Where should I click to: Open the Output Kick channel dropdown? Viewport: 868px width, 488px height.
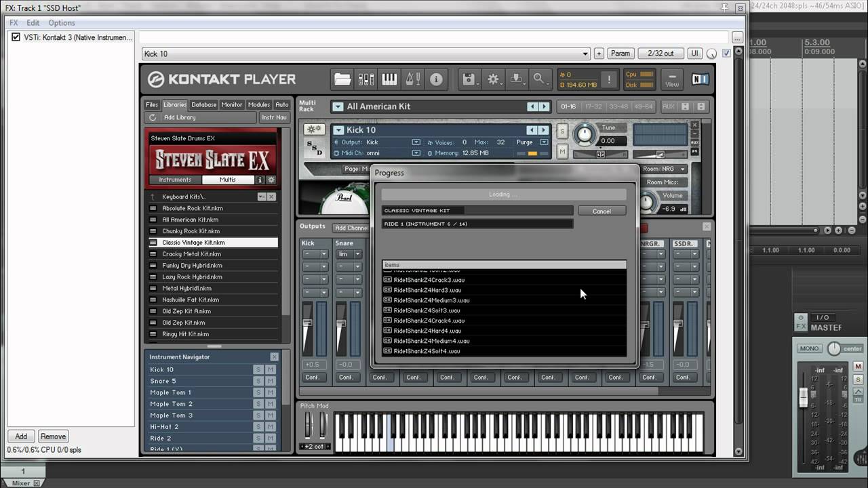click(x=416, y=142)
